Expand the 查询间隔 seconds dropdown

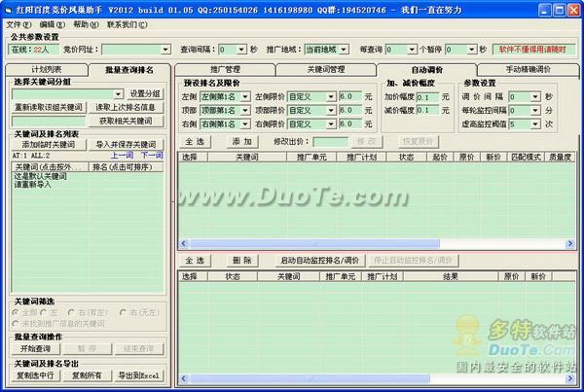click(241, 50)
